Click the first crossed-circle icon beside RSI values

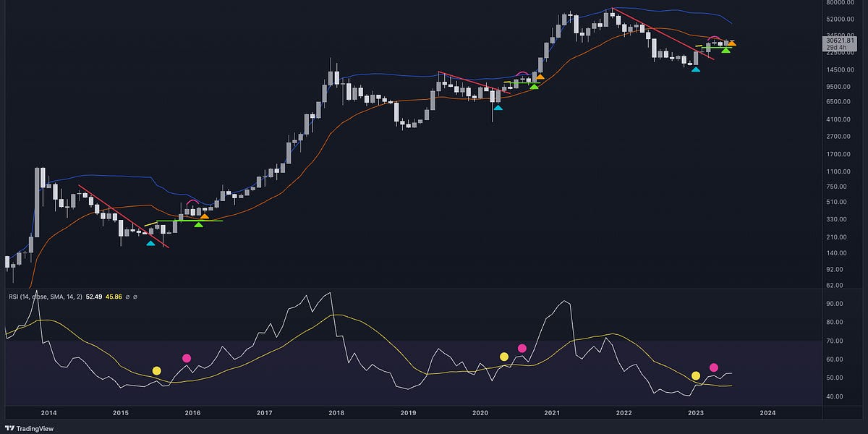[x=128, y=297]
